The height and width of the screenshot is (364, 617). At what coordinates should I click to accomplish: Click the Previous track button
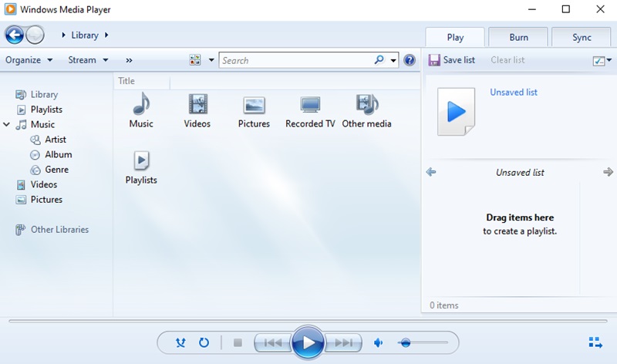pos(273,342)
